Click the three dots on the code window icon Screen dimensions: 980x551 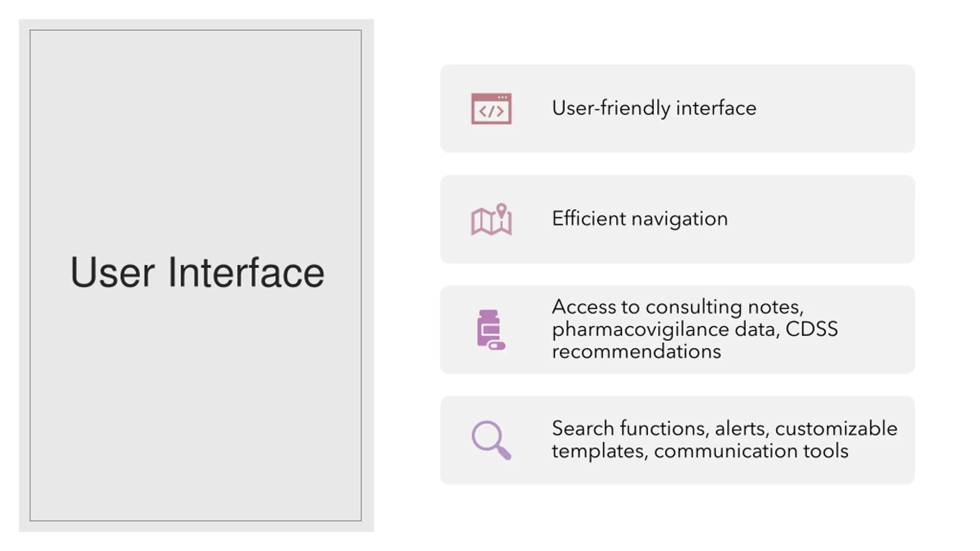click(503, 98)
